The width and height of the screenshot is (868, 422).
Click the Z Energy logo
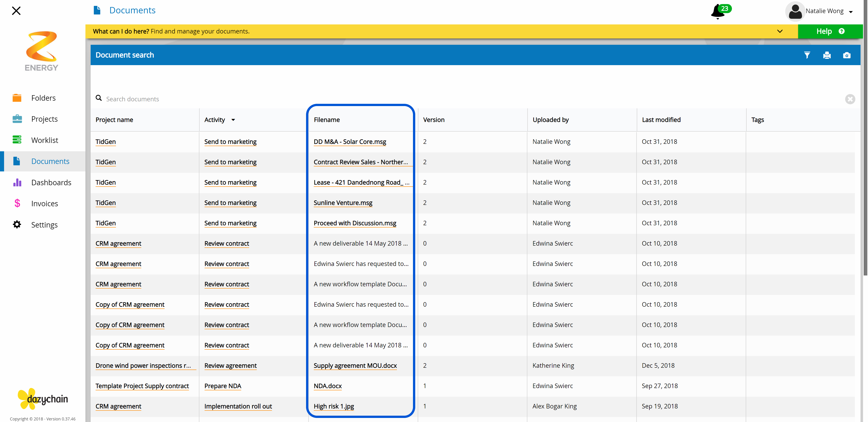(x=41, y=51)
